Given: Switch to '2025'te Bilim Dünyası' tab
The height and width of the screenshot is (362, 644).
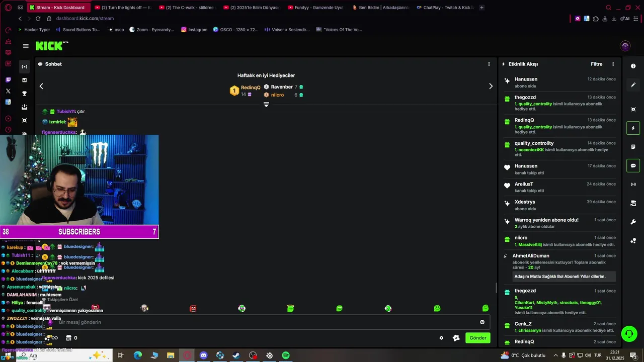Looking at the screenshot, I should point(251,8).
